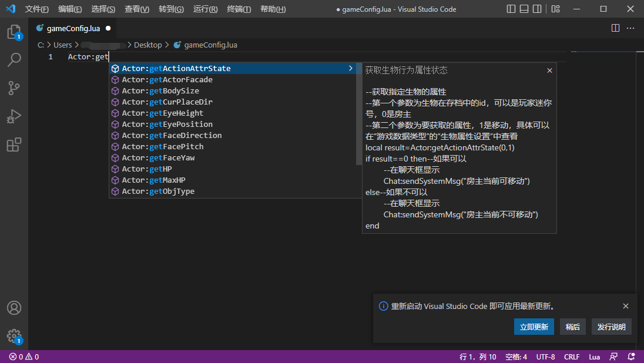Click the errors and warnings status indicator
This screenshot has height=363, width=644.
pos(24,357)
